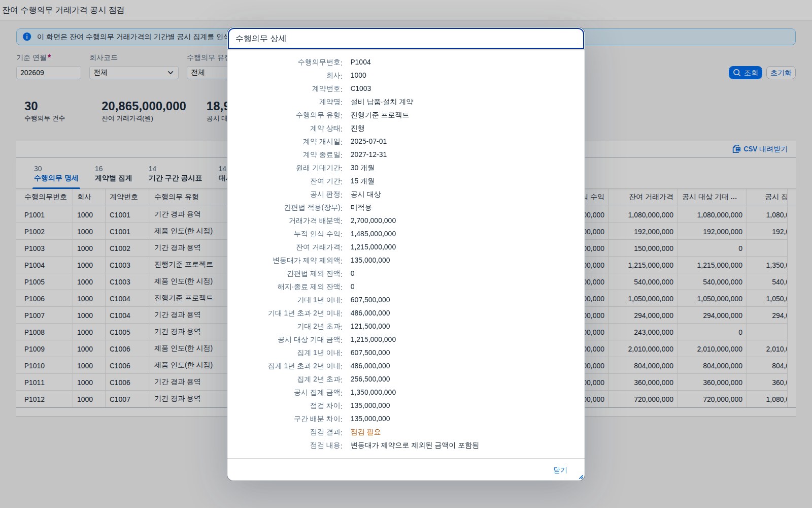Download data with CSV 내려받기
The height and width of the screenshot is (508, 812).
pos(760,149)
